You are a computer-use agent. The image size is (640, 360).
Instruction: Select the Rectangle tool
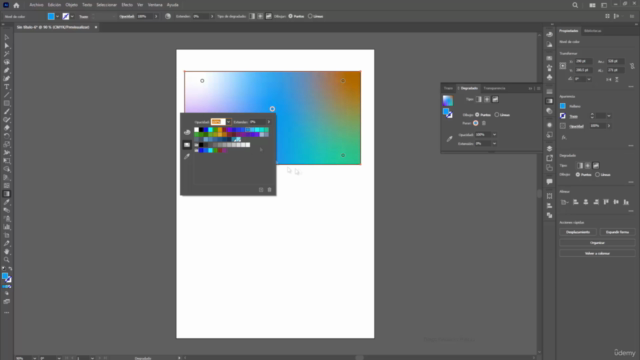click(x=7, y=103)
